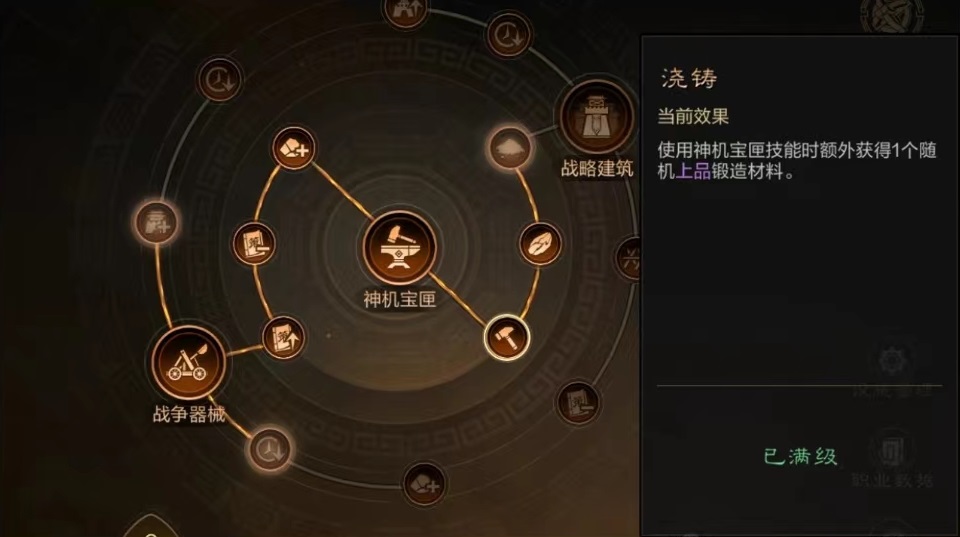The height and width of the screenshot is (537, 960).
Task: Click the 浇铸 skill title
Action: (689, 78)
